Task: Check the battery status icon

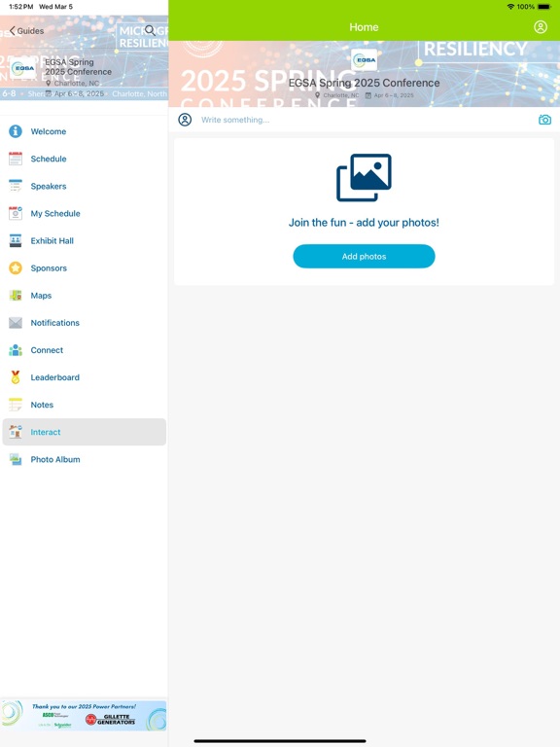Action: pos(544,7)
